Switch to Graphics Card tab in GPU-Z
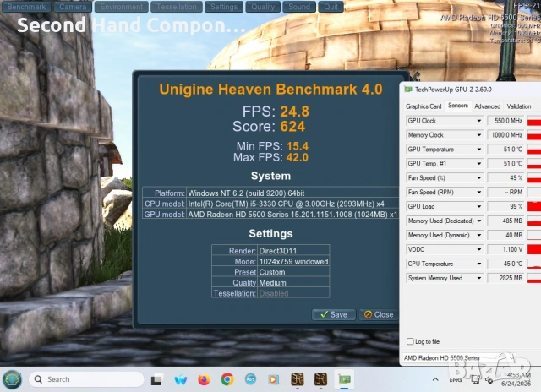Screen dimensions: 541x392 tap(424, 106)
